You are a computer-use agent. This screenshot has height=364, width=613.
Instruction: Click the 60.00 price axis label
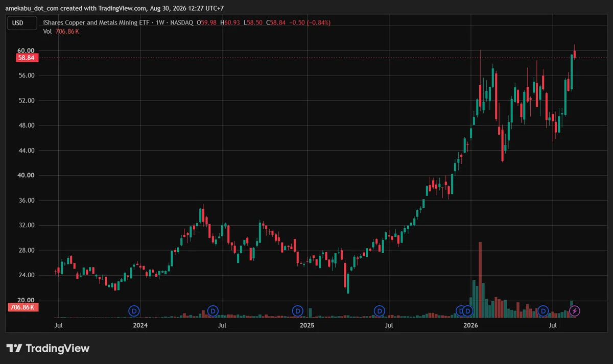click(x=26, y=51)
